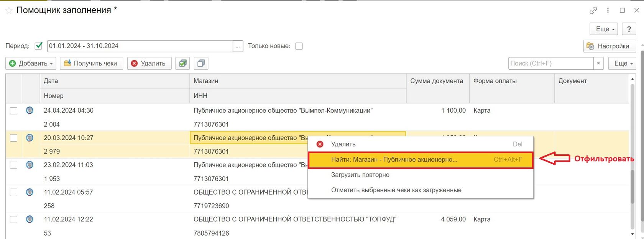Image resolution: width=644 pixels, height=239 pixels.
Task: Open the period picker ellipsis button
Action: (238, 46)
